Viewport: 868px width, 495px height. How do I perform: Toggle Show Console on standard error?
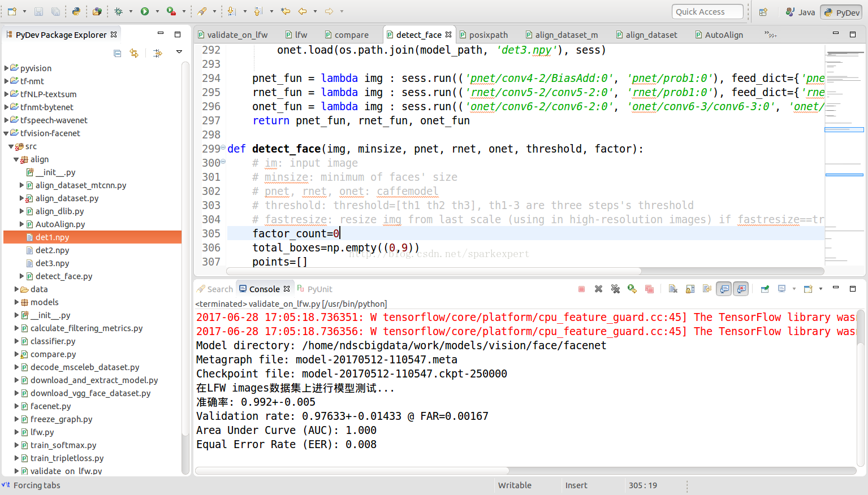[x=741, y=289]
